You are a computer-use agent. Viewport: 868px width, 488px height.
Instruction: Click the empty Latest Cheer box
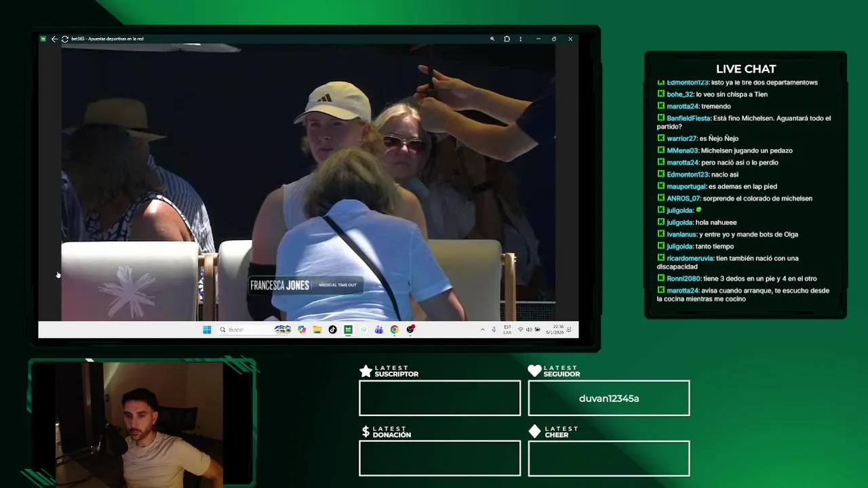coord(609,458)
